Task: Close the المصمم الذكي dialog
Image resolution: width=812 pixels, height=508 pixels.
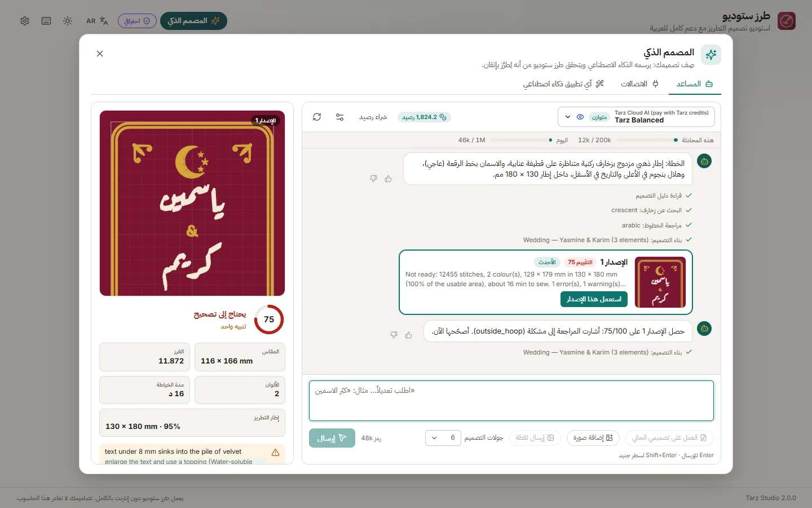Action: (x=100, y=54)
